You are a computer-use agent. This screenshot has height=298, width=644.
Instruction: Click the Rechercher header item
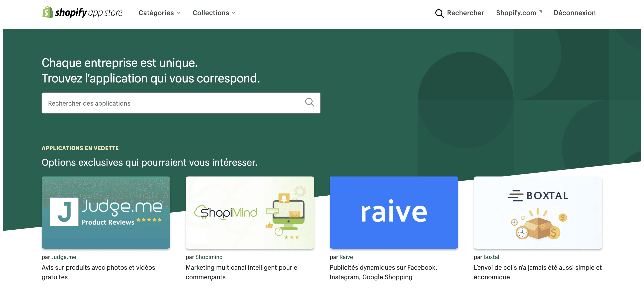click(x=465, y=13)
